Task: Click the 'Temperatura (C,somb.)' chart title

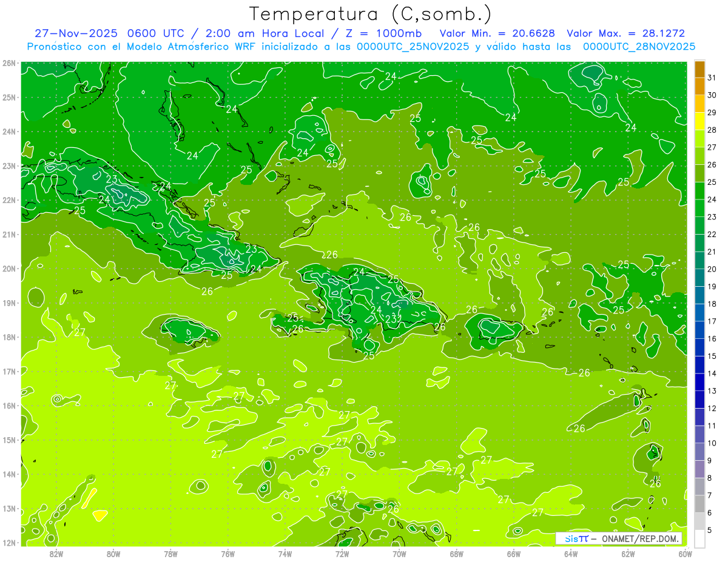Action: (371, 14)
